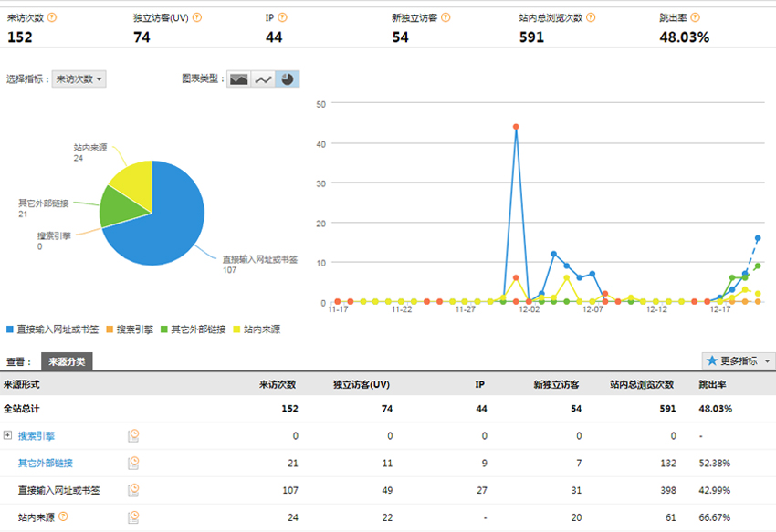776x532 pixels.
Task: Open history trend icon in 搜索引擎 row
Action: coord(133,436)
